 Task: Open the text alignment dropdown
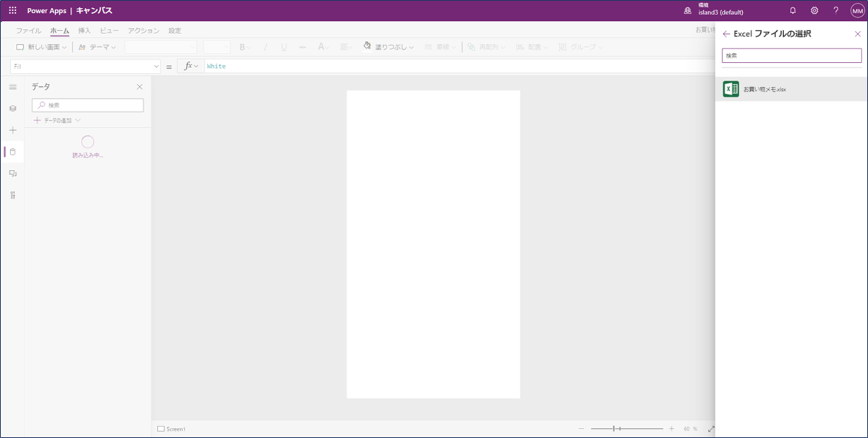tap(346, 47)
